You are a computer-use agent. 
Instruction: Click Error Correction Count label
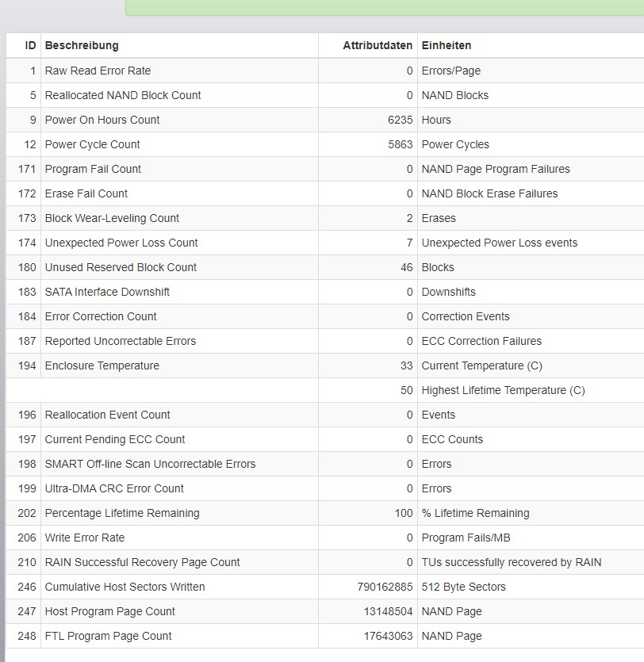coord(101,316)
